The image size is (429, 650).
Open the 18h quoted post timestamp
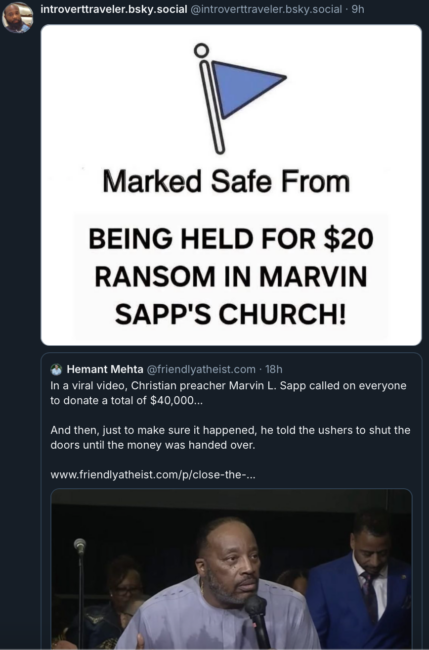(274, 369)
